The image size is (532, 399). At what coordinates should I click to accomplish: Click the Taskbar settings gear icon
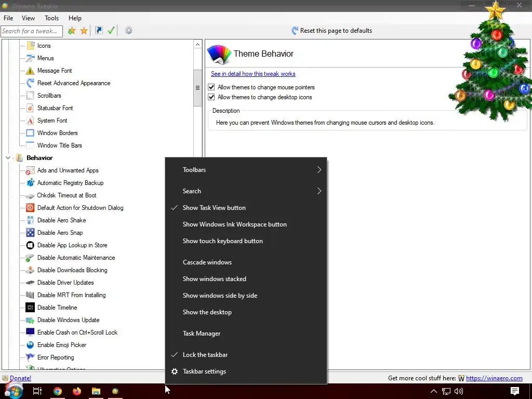[x=175, y=371]
